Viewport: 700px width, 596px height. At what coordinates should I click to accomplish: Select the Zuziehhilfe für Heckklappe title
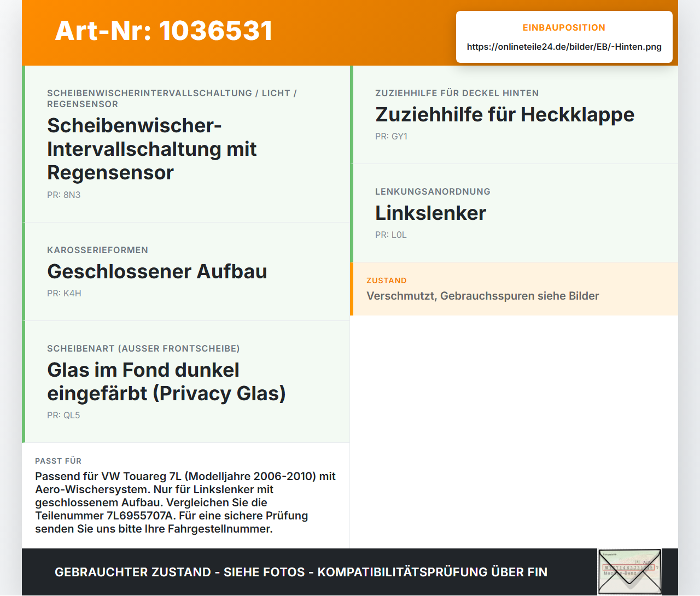pyautogui.click(x=505, y=114)
